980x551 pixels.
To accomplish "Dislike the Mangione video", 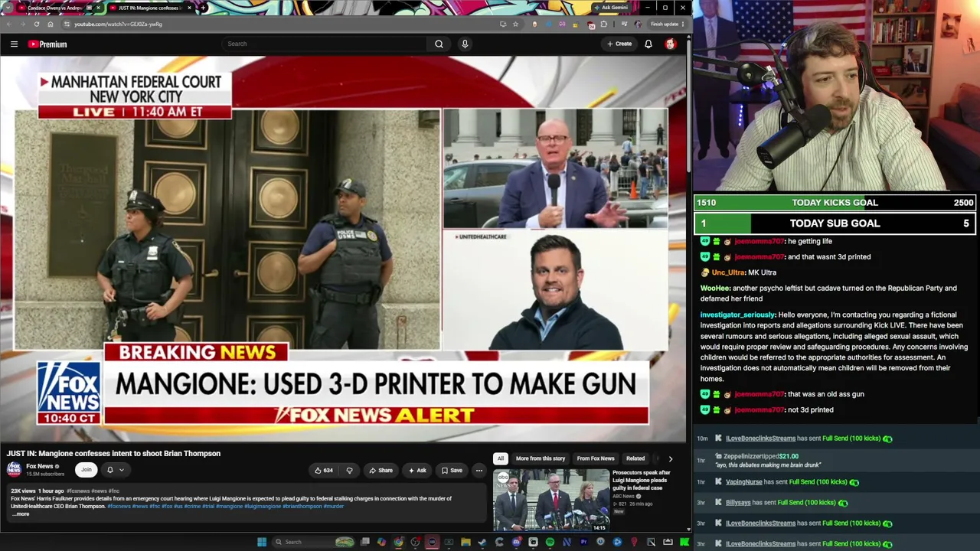I will [349, 471].
